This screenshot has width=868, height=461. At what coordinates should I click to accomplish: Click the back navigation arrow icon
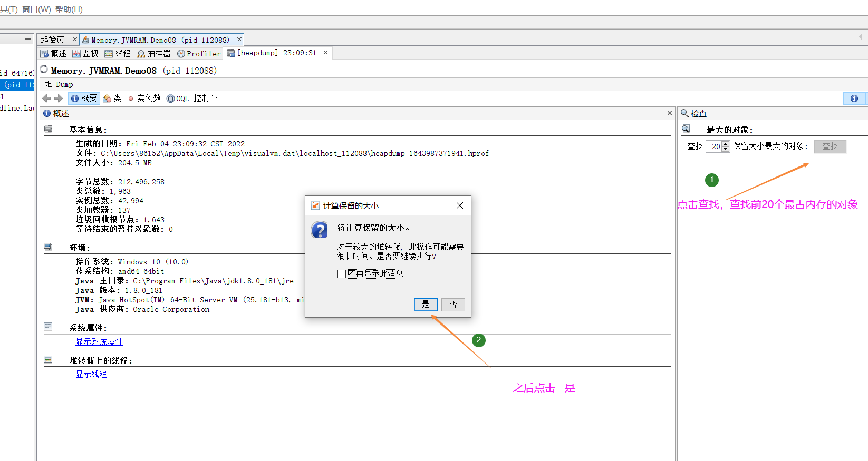46,99
